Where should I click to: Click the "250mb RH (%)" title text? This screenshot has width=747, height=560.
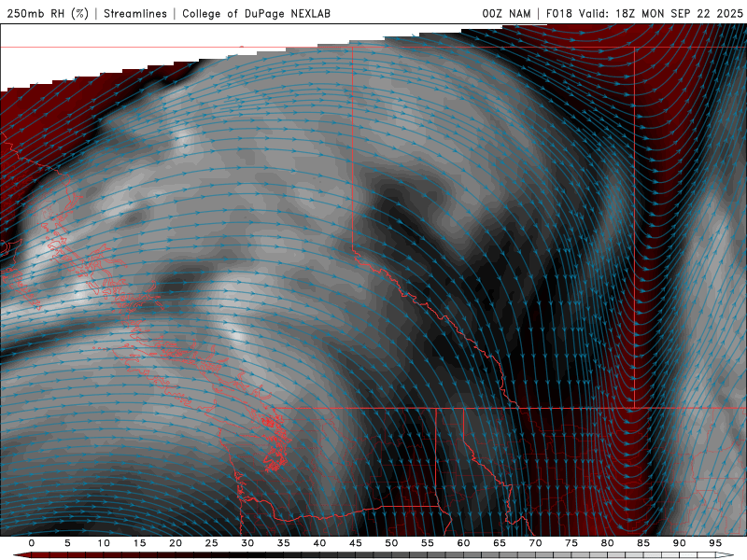(x=48, y=14)
